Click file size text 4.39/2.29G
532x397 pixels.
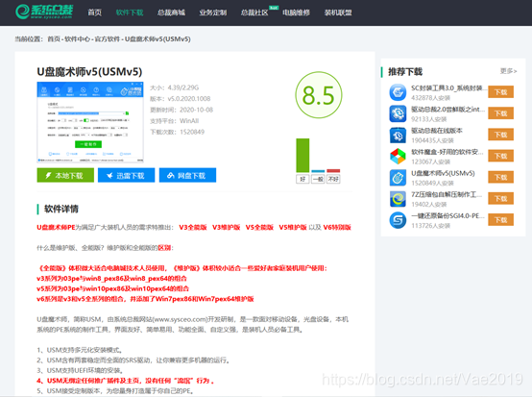point(182,87)
